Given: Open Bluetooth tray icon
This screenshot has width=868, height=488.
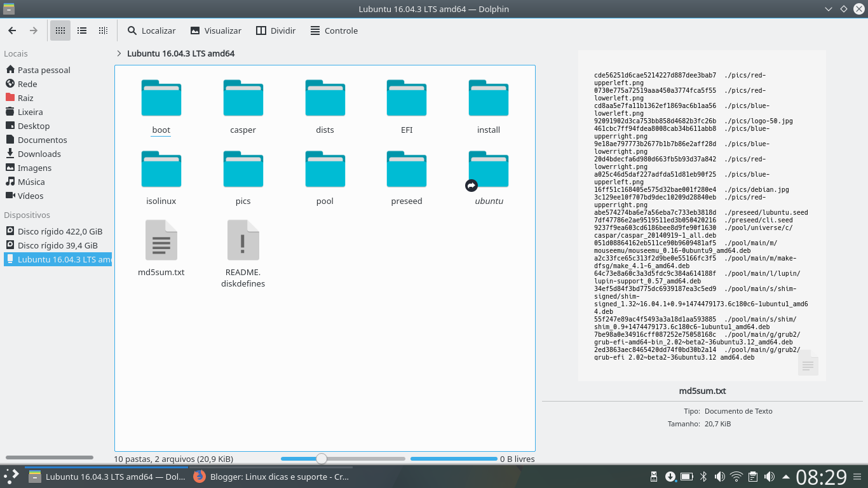Looking at the screenshot, I should coord(703,477).
